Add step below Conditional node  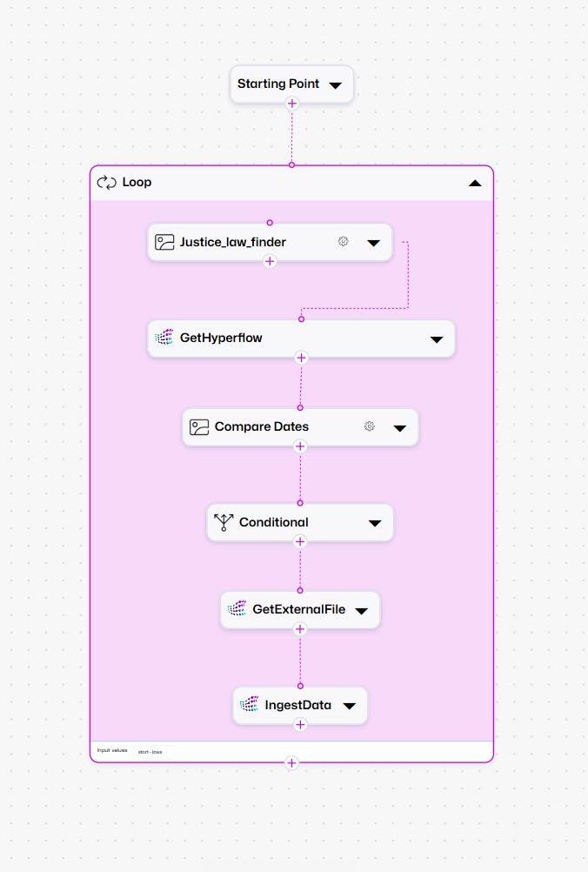[300, 541]
